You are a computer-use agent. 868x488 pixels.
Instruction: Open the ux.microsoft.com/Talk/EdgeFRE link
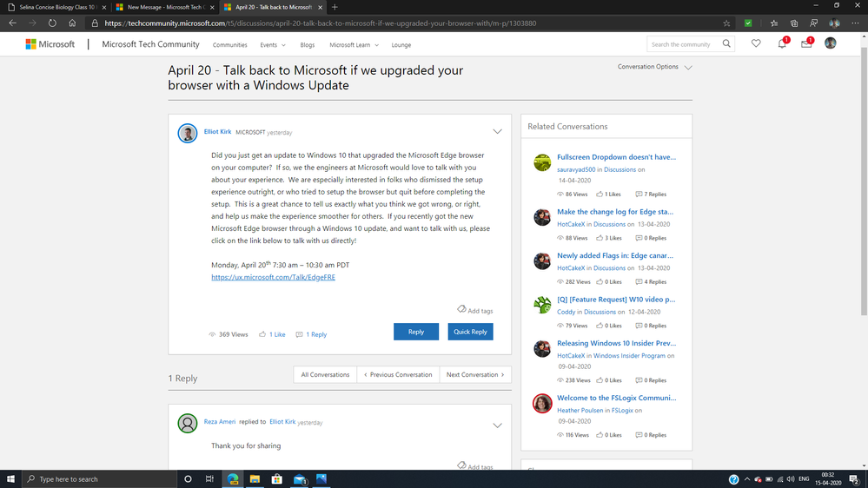point(274,277)
